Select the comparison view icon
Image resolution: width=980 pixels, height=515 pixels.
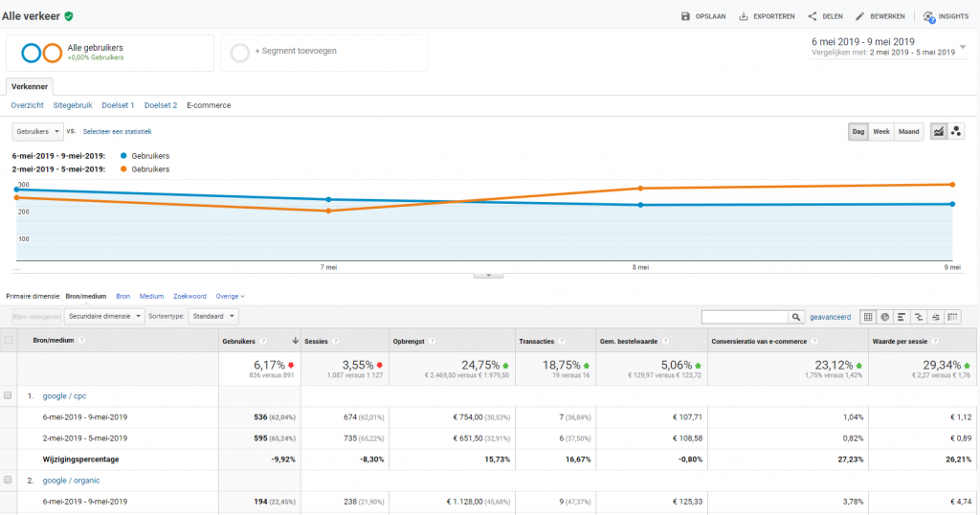pos(918,317)
